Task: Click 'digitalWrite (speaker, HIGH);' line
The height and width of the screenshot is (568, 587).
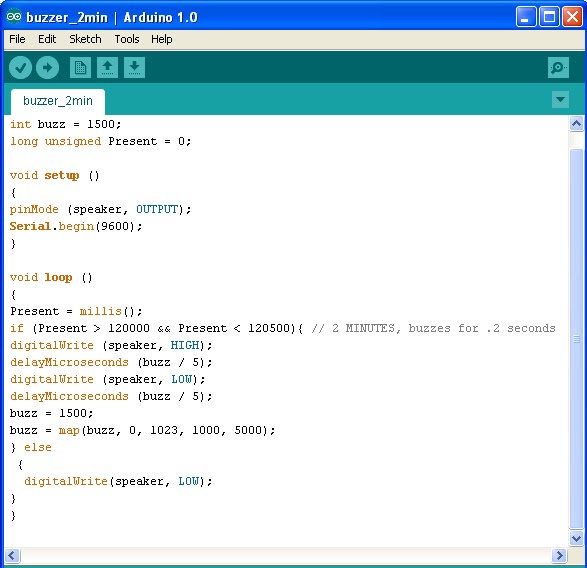Action: click(111, 345)
